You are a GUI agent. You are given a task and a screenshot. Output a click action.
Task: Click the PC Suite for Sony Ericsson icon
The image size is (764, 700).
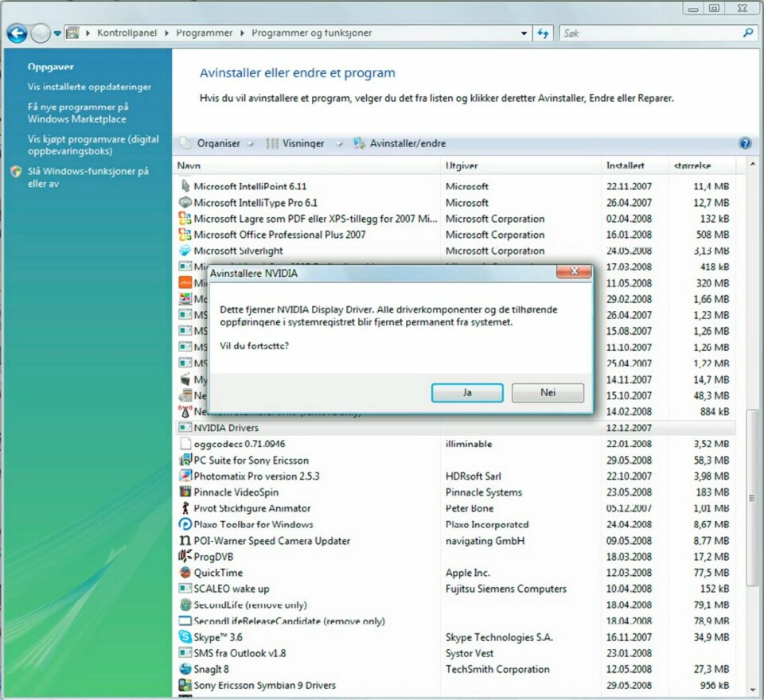click(x=185, y=460)
